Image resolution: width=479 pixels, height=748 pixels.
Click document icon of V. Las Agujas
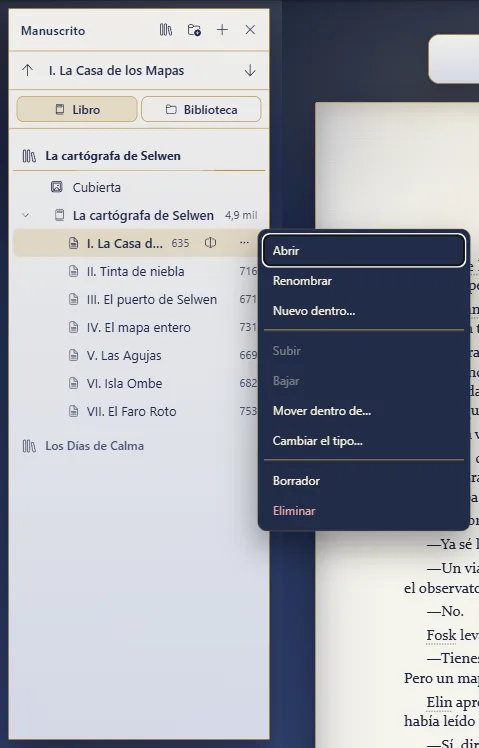pyautogui.click(x=73, y=355)
